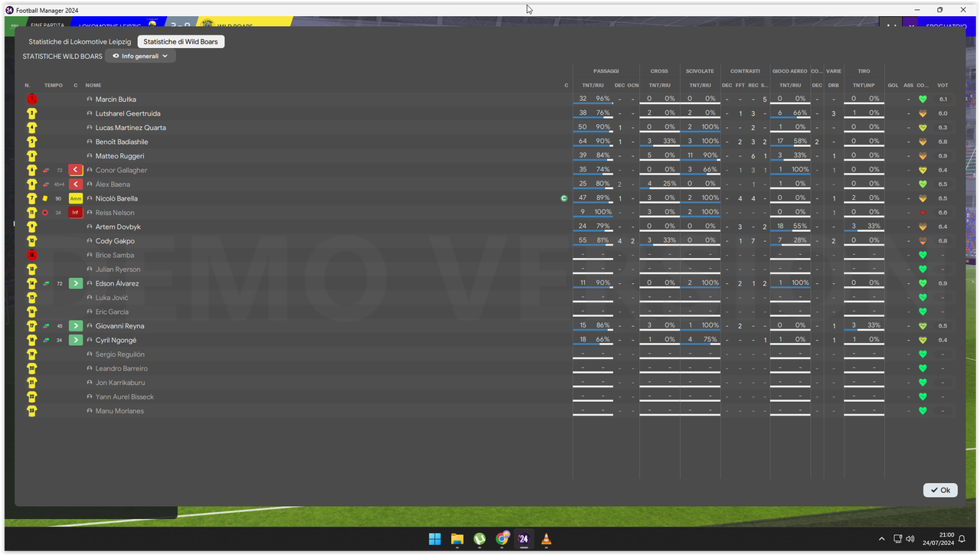This screenshot has height=555, width=980.
Task: Select the Statistiche di Wild Boars tab
Action: (181, 41)
